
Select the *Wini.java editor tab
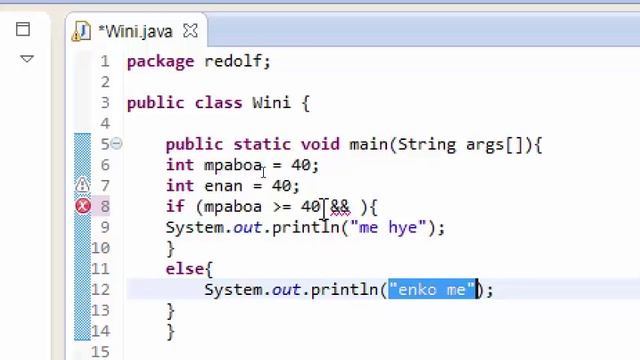(x=135, y=31)
